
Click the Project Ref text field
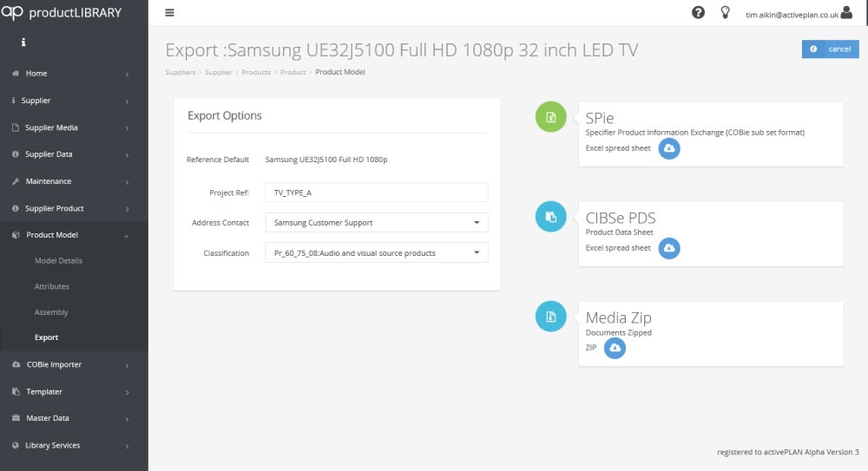click(x=376, y=193)
